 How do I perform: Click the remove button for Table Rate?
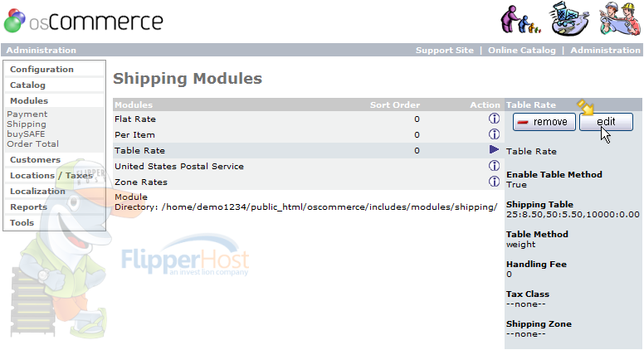coord(544,122)
